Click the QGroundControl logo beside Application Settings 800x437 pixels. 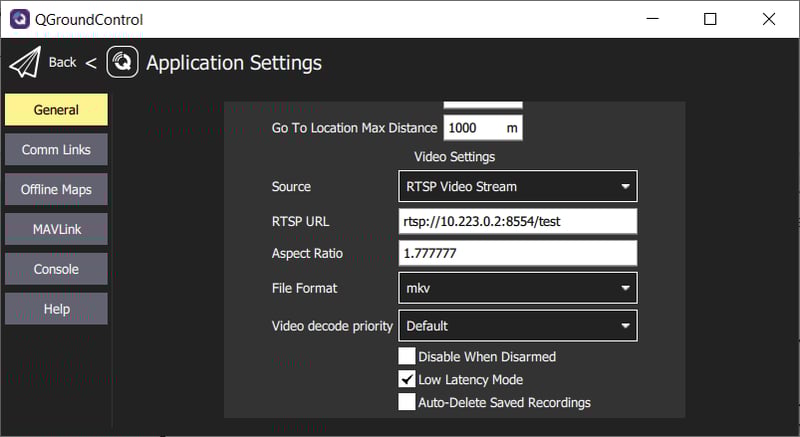point(123,63)
